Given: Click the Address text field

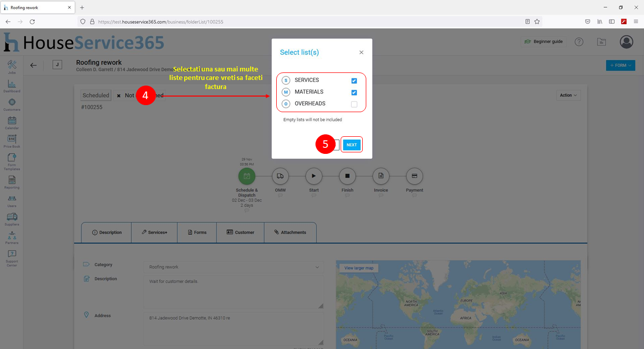Looking at the screenshot, I should pyautogui.click(x=233, y=328).
